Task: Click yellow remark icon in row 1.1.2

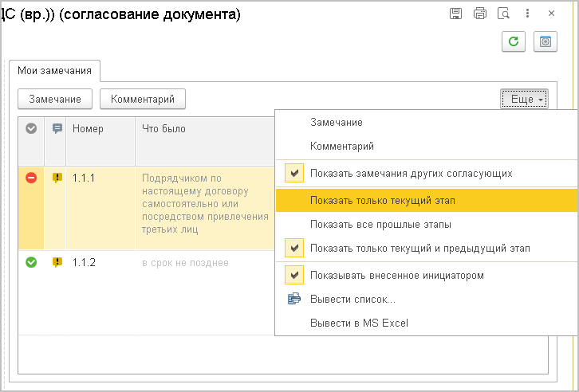Action: pyautogui.click(x=57, y=262)
